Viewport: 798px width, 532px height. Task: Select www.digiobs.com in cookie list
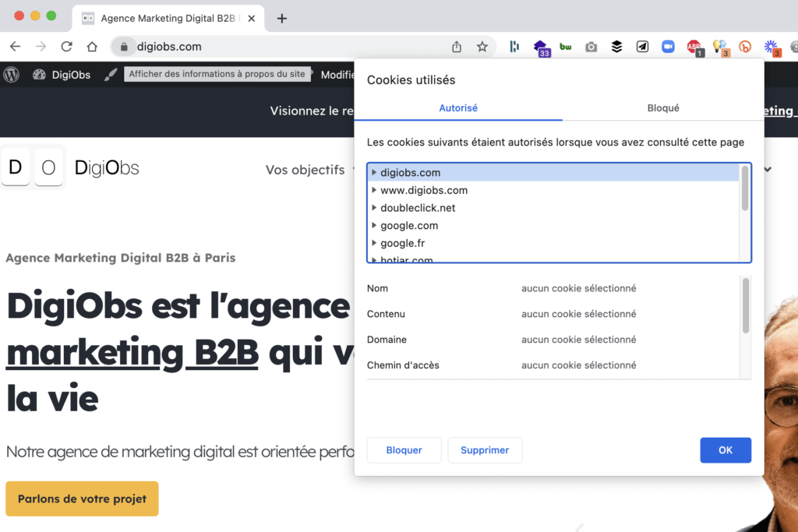tap(424, 190)
